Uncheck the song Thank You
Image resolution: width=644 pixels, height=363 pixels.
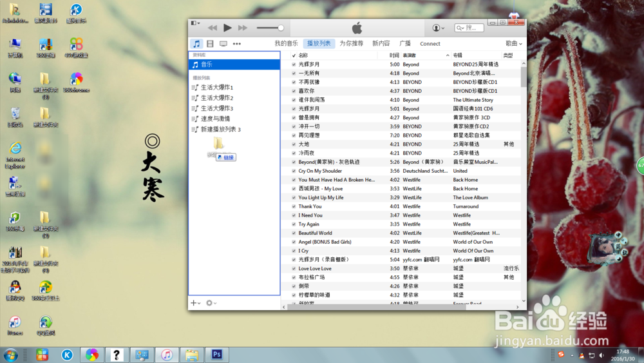coord(294,206)
